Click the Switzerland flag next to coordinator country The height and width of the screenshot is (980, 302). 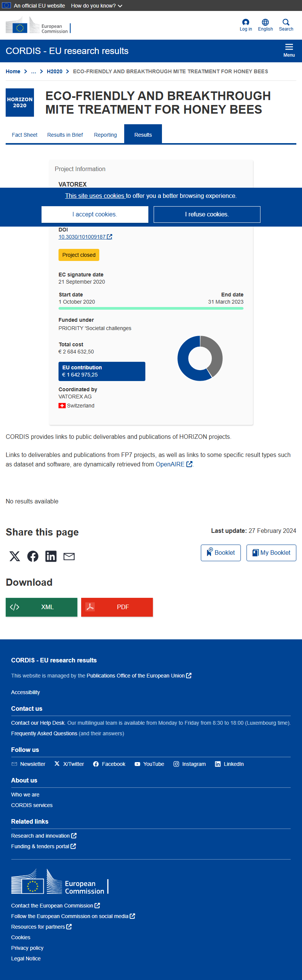(62, 406)
